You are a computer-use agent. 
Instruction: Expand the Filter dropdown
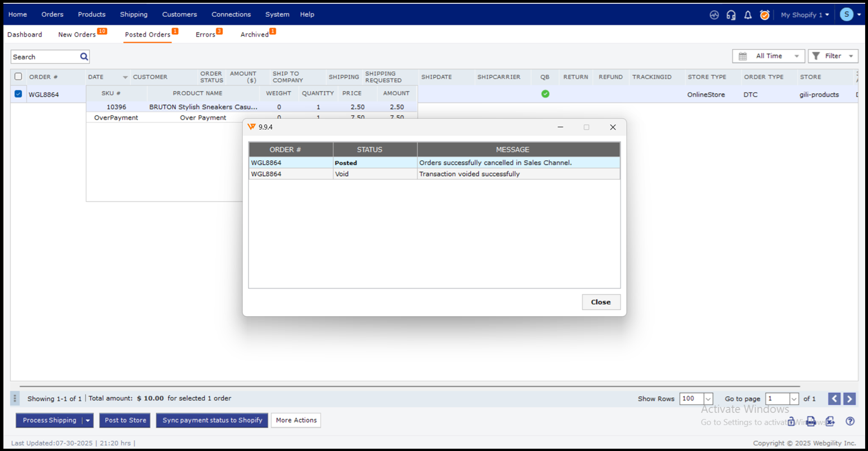click(x=833, y=56)
